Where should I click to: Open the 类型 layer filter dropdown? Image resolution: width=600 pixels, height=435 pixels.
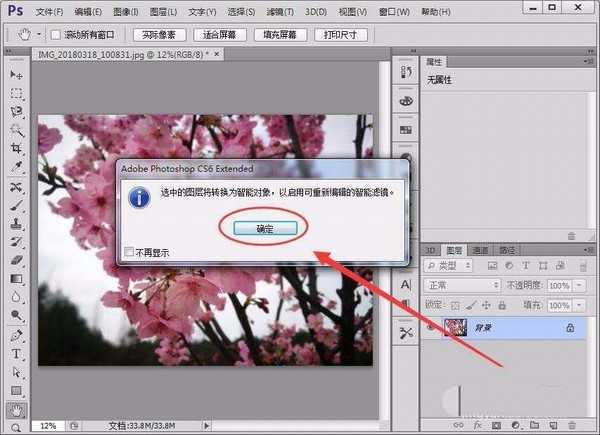448,265
